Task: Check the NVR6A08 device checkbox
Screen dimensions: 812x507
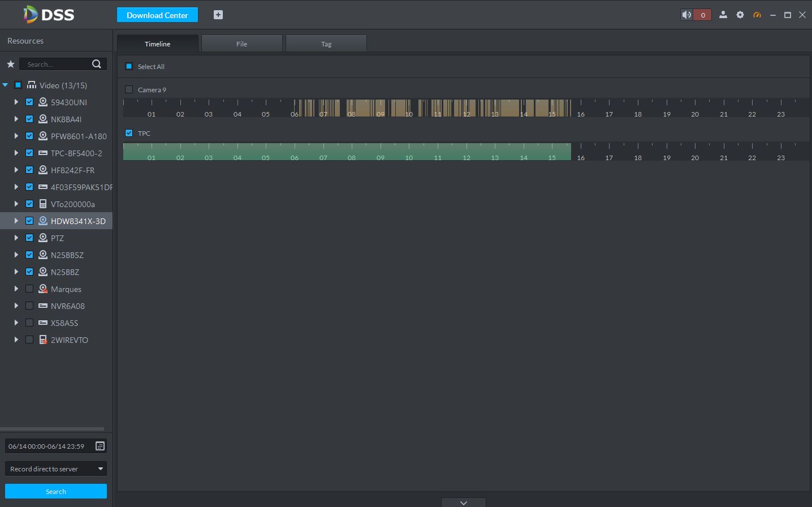Action: (29, 306)
